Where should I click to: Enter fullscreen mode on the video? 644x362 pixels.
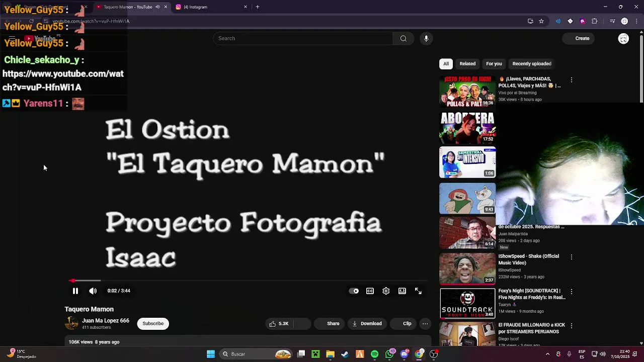coord(418,291)
